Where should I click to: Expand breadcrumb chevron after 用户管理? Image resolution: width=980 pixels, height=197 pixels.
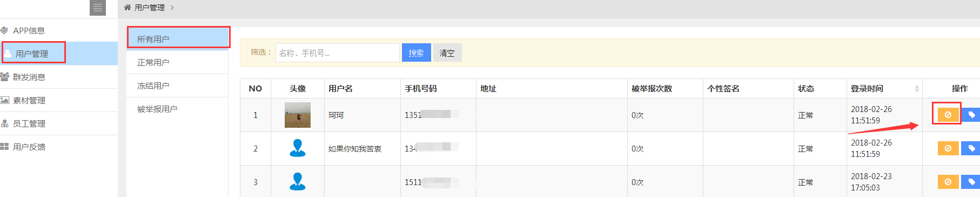pyautogui.click(x=172, y=8)
